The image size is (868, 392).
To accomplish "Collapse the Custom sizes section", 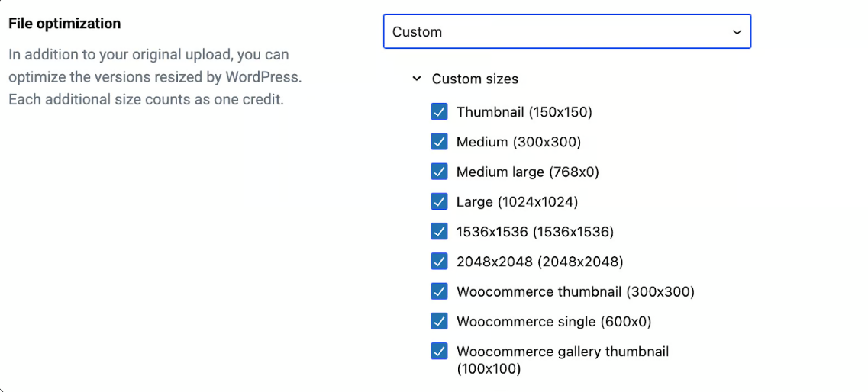I will point(417,79).
